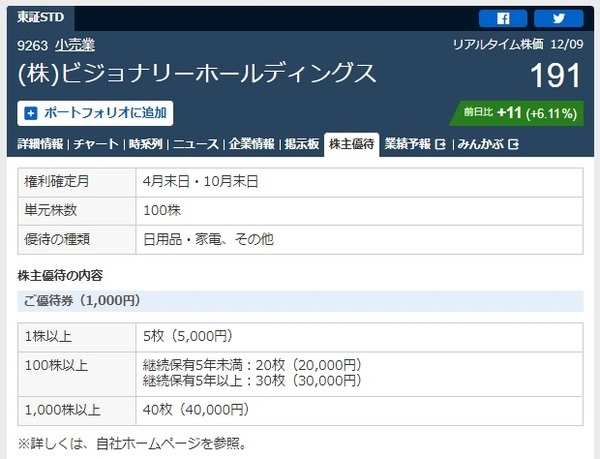Click the 1,000株以上 row header

click(77, 411)
